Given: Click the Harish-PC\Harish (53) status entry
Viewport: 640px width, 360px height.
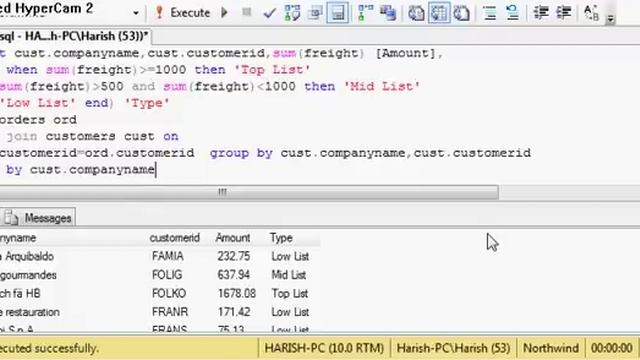Looking at the screenshot, I should pyautogui.click(x=453, y=348).
